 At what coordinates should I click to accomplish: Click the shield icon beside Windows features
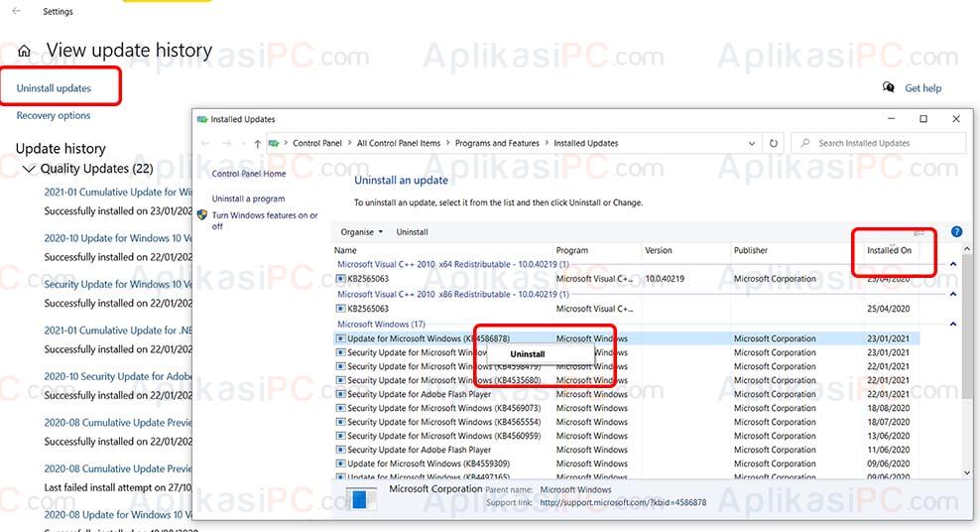pyautogui.click(x=202, y=215)
